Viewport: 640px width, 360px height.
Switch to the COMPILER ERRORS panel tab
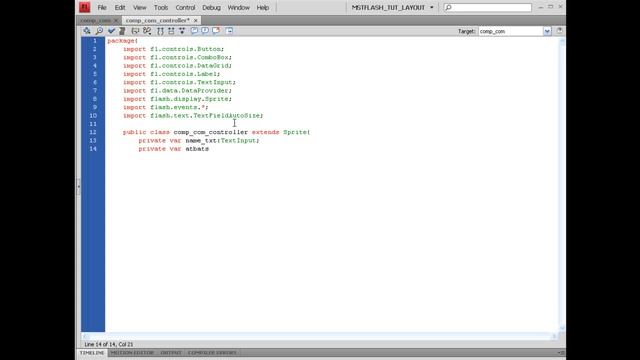point(212,353)
